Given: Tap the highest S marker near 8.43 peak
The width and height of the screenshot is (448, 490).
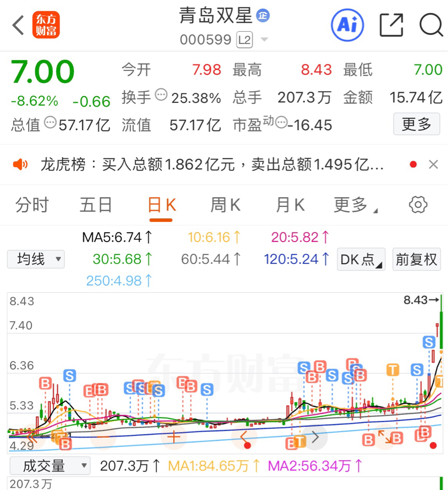Looking at the screenshot, I should coord(429,342).
